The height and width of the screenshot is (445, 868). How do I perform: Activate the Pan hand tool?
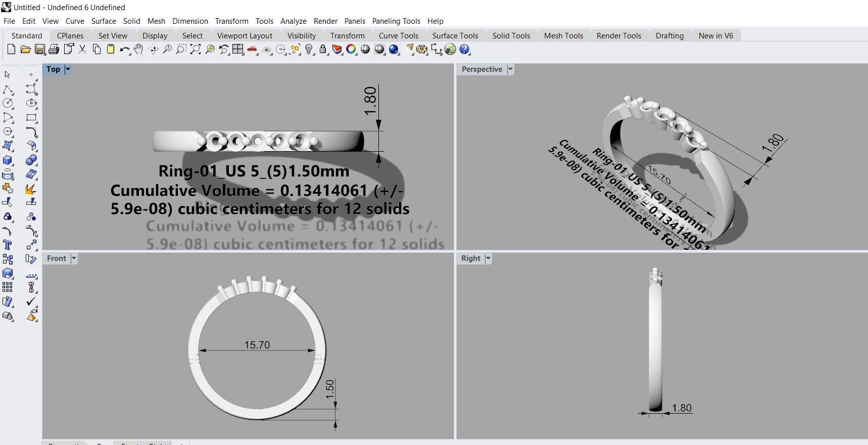(x=138, y=49)
